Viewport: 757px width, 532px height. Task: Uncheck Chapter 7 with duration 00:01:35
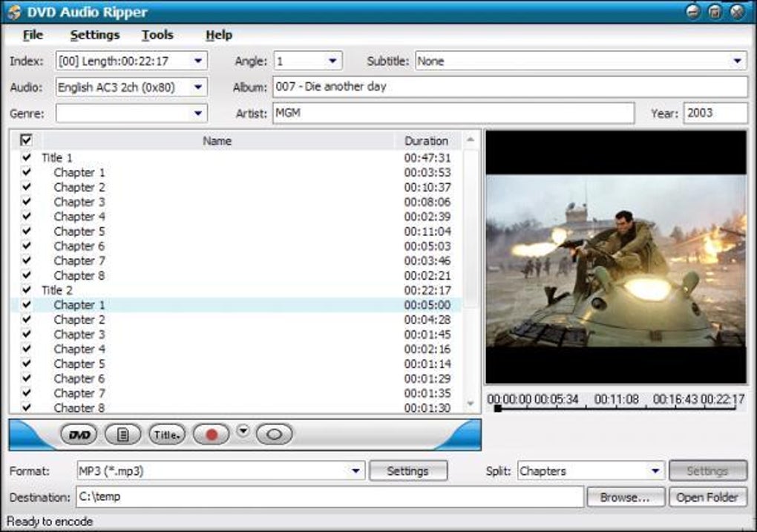tap(27, 393)
